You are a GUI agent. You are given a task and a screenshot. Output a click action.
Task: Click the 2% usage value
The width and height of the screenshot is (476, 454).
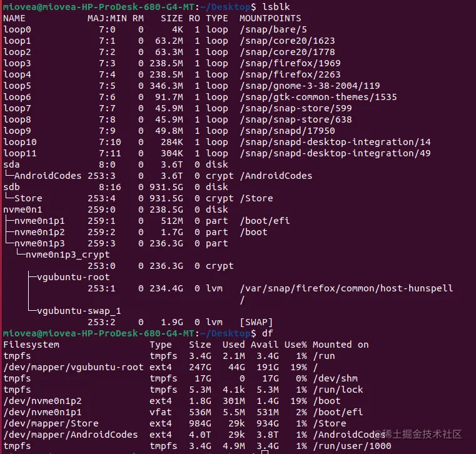point(301,412)
